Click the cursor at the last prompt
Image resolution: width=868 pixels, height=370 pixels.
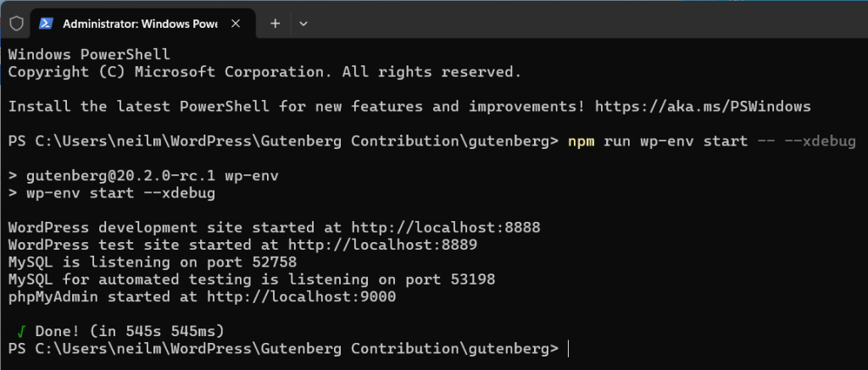569,348
